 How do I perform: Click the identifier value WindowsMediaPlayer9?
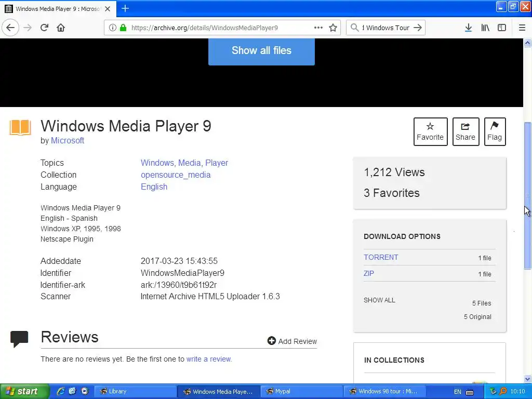[x=182, y=273]
